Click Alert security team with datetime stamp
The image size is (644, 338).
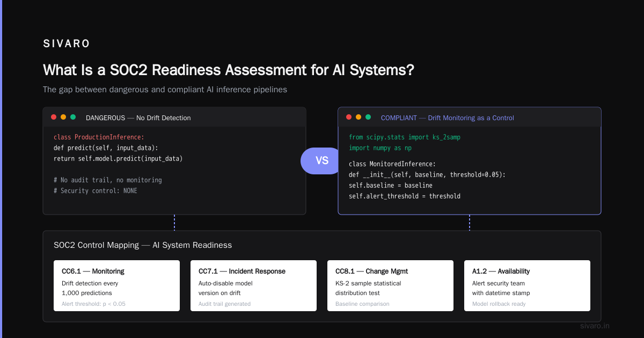tap(501, 288)
